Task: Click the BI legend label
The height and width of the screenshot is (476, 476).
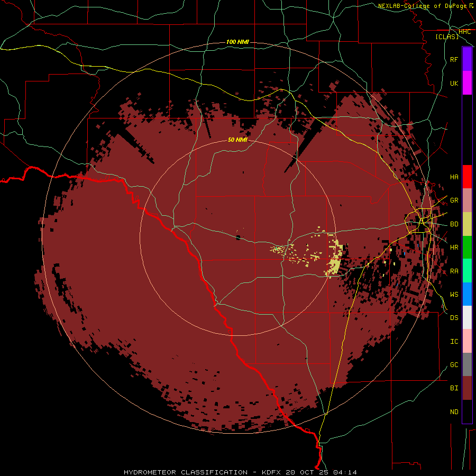Action: tap(454, 388)
